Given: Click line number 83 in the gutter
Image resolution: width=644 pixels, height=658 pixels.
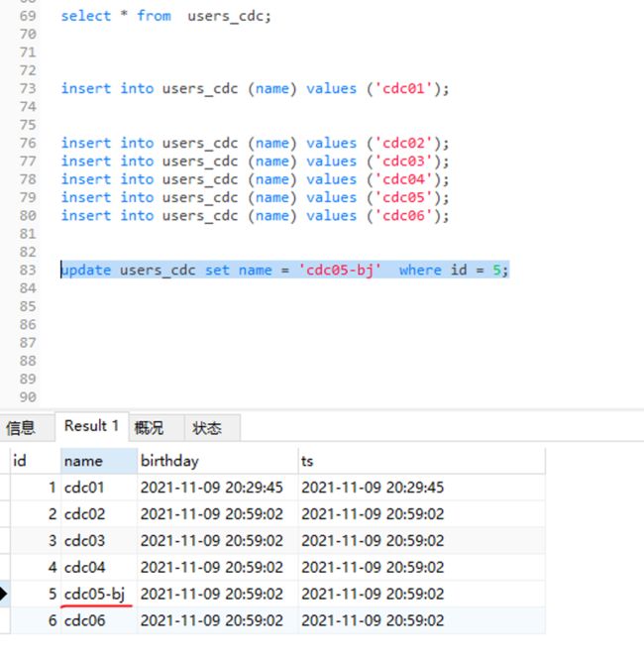Looking at the screenshot, I should pos(28,270).
